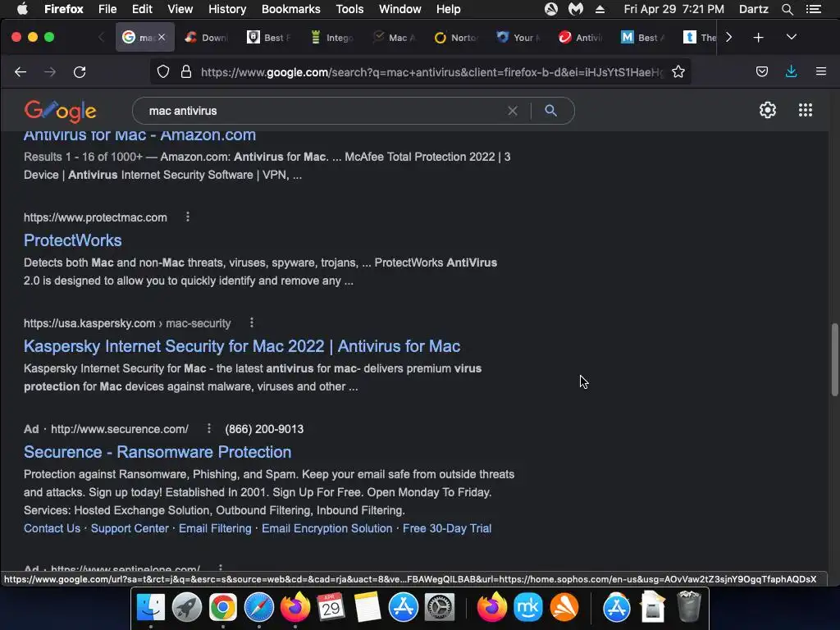Open the Firefox History menu
Screen dimensions: 840x630
227,9
